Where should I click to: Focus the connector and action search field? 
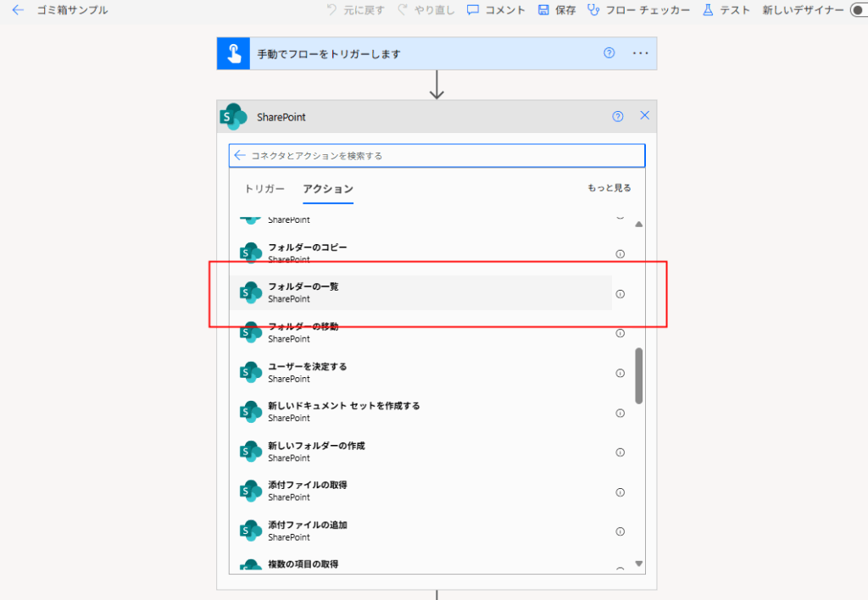[437, 156]
